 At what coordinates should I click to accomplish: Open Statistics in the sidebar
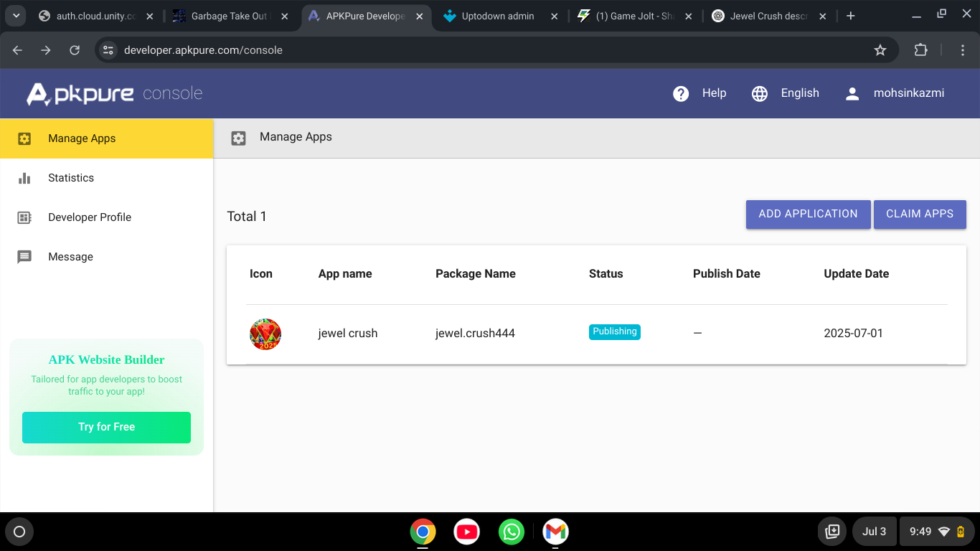click(107, 178)
